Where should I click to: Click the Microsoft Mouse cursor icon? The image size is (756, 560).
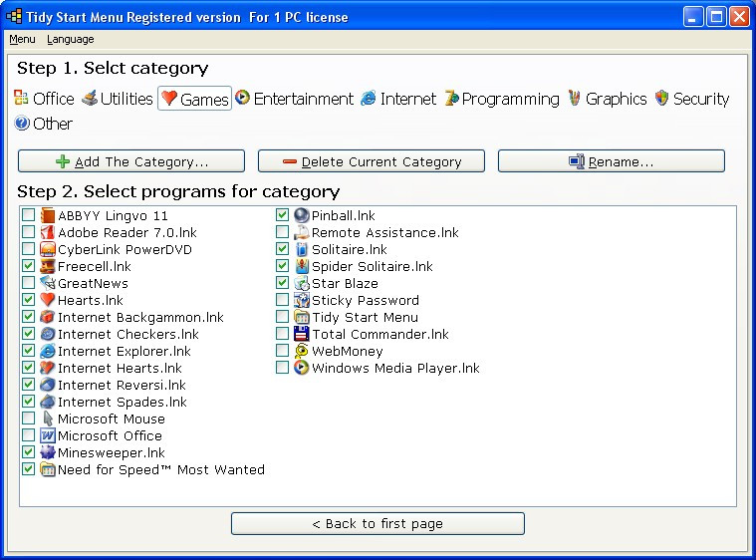47,419
